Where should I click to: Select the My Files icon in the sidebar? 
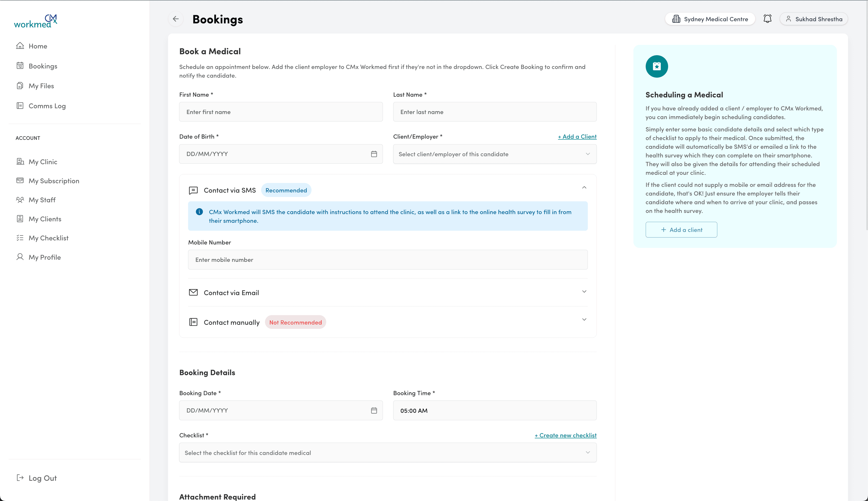20,85
